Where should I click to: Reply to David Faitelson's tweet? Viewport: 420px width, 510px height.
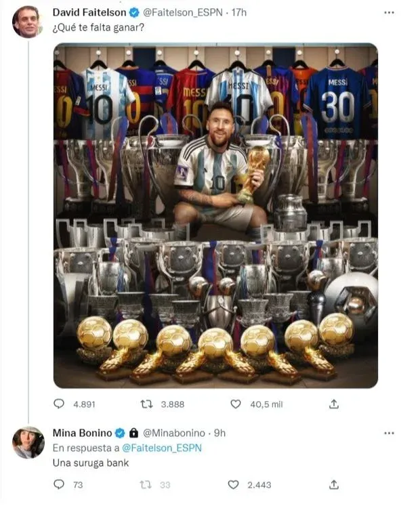(59, 404)
